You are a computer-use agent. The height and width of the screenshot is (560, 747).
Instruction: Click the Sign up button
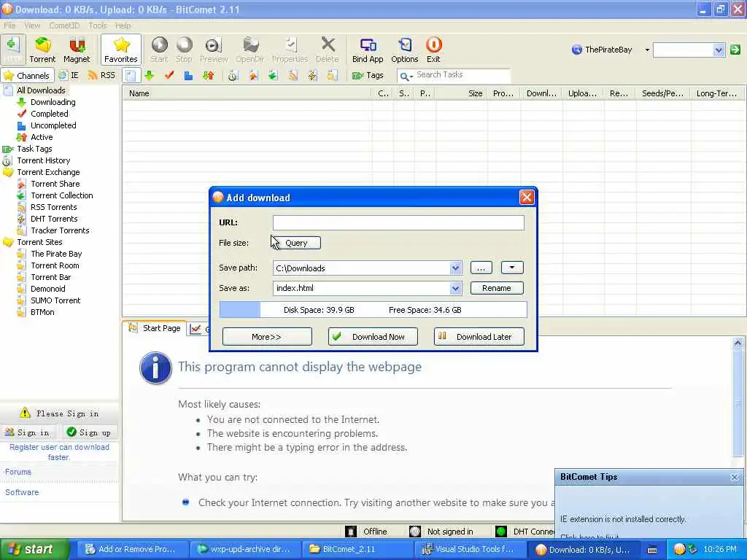pyautogui.click(x=89, y=432)
